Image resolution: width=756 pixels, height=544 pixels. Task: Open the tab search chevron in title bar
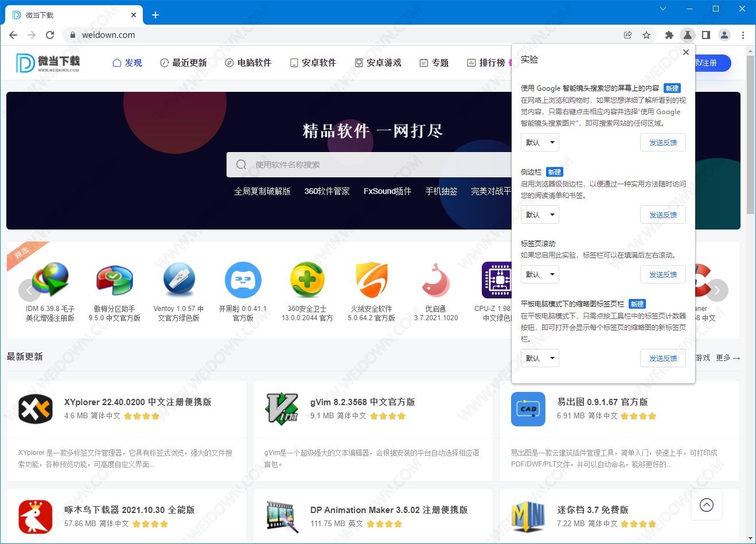pos(663,9)
